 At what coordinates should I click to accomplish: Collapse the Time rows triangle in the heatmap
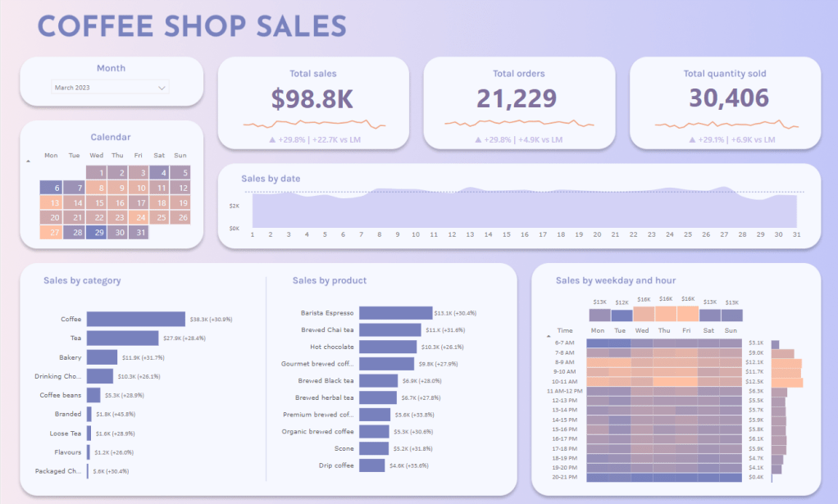click(x=548, y=336)
